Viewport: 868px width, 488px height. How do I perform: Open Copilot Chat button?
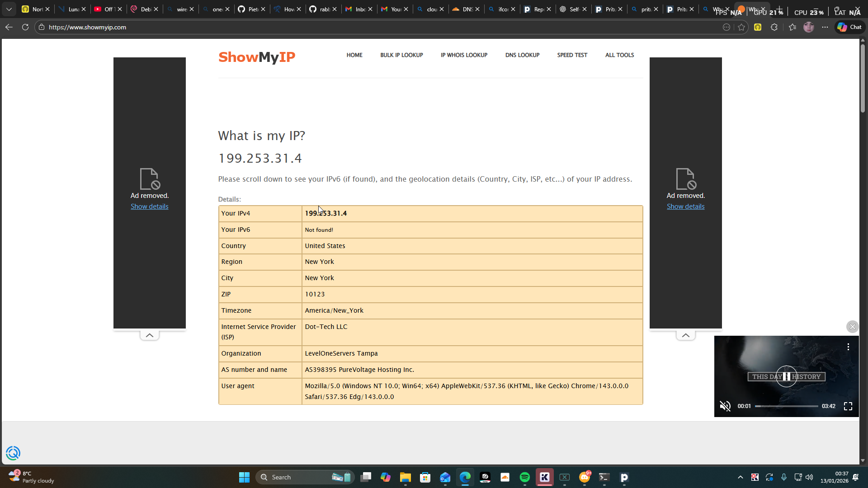click(x=850, y=27)
